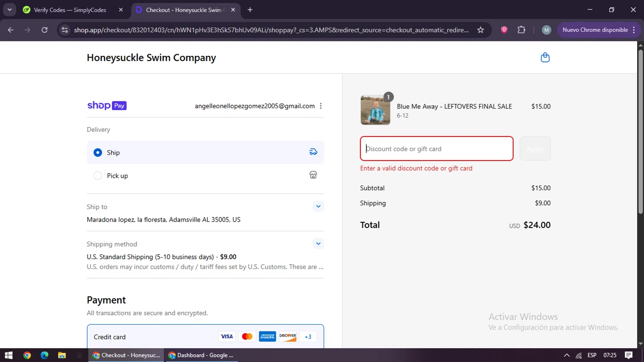The width and height of the screenshot is (644, 362).
Task: Open the tab search dropdown arrow
Action: coord(9,10)
